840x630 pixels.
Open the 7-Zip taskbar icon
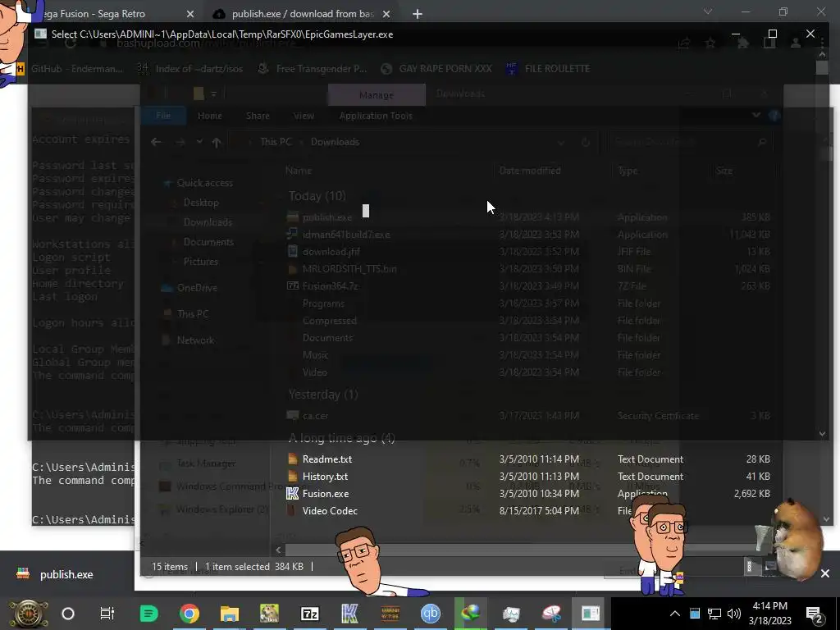pyautogui.click(x=309, y=614)
